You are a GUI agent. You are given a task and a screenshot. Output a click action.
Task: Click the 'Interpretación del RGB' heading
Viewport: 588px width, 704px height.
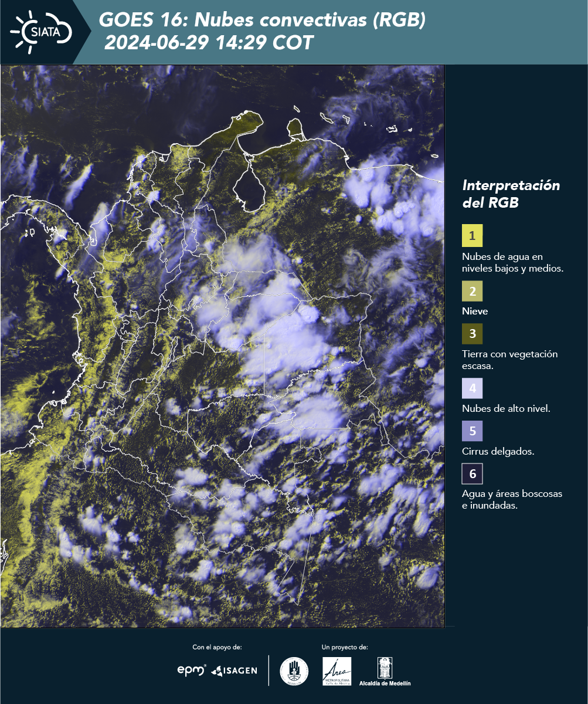coord(511,194)
